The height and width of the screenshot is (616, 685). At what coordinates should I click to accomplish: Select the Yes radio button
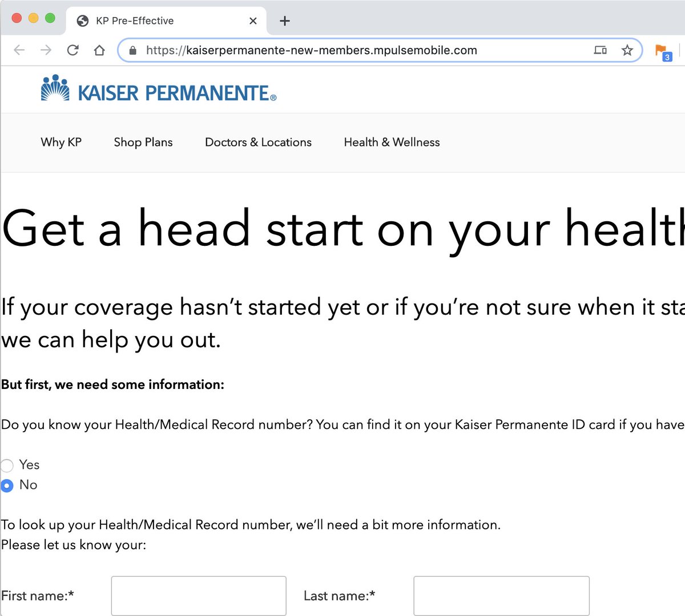pyautogui.click(x=7, y=465)
